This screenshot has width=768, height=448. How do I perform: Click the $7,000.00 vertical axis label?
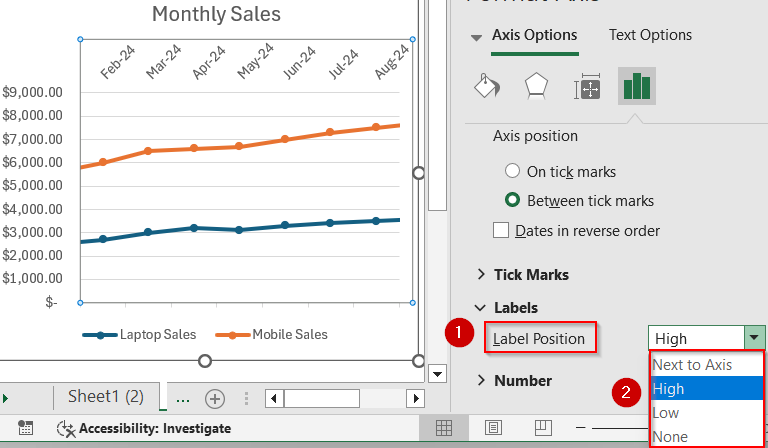(32, 140)
